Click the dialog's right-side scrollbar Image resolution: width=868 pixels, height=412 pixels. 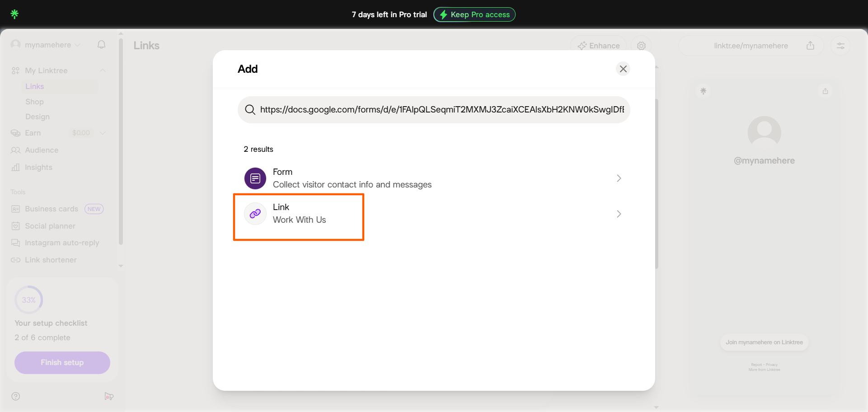click(x=657, y=183)
